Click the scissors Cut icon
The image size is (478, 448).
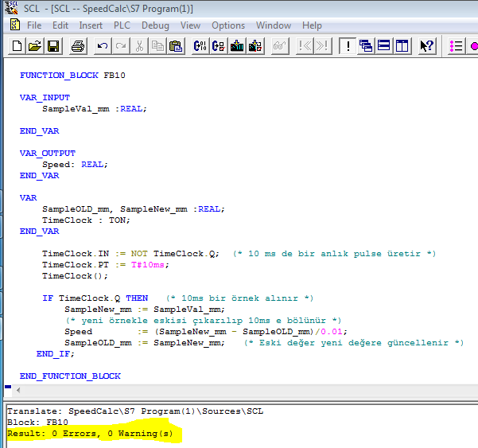tap(139, 46)
